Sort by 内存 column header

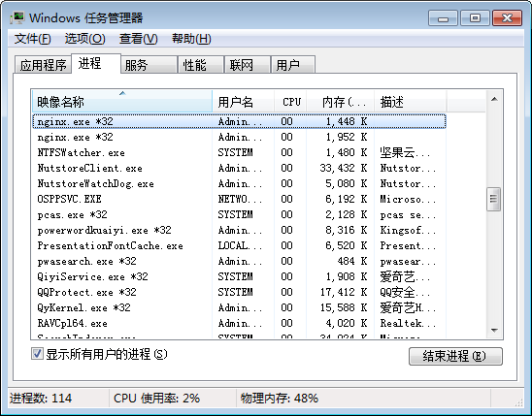(x=341, y=101)
